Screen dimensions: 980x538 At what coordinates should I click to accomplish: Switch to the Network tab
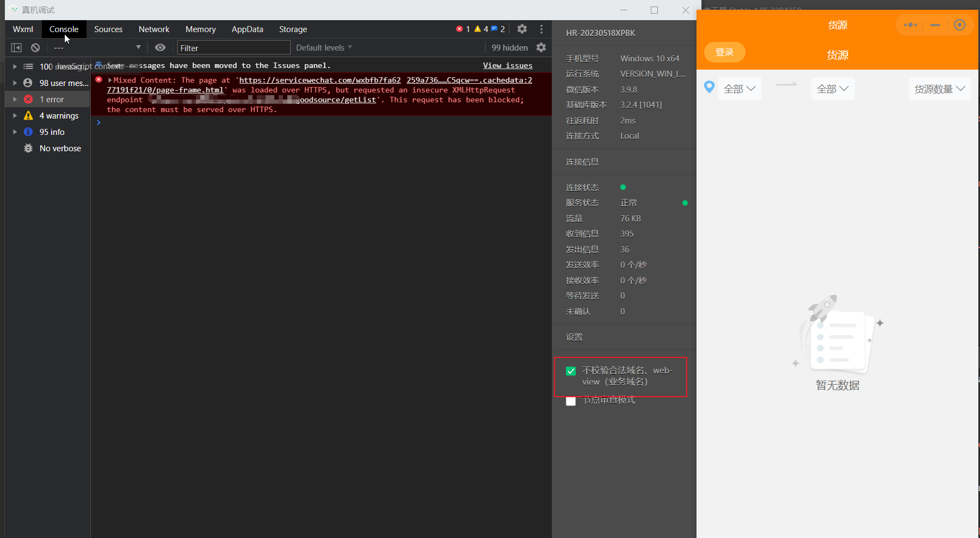154,29
